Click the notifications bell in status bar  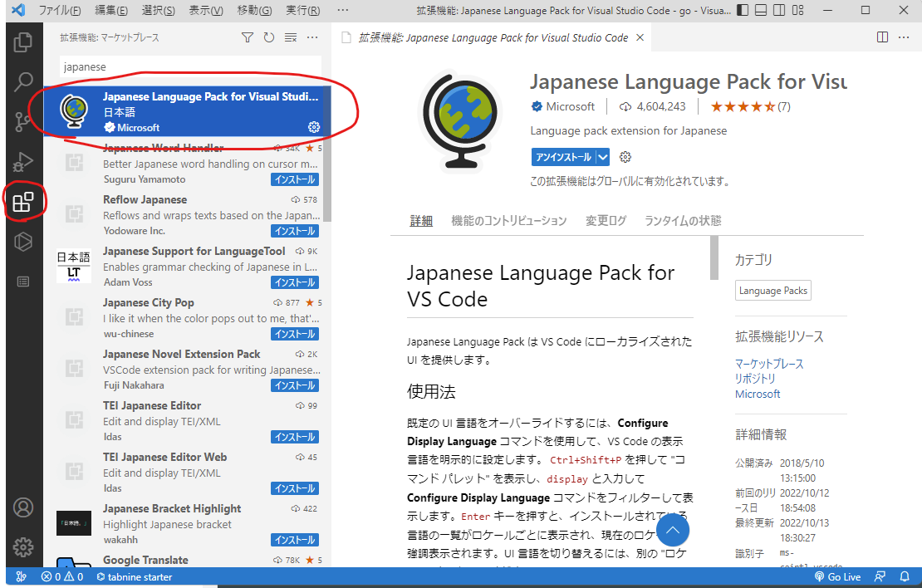click(x=905, y=577)
